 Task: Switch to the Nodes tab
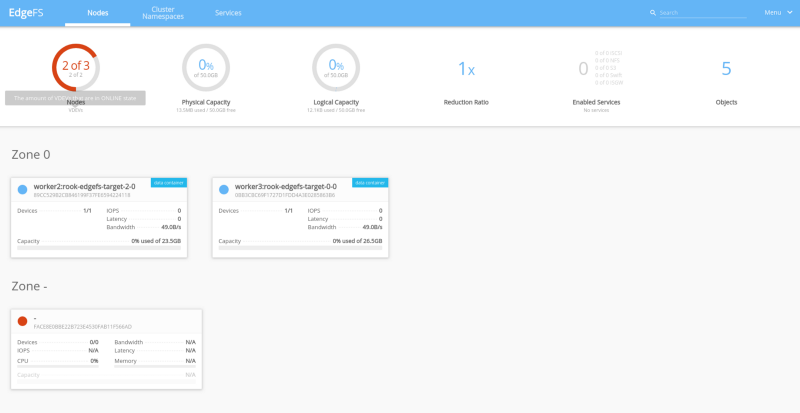(x=98, y=13)
